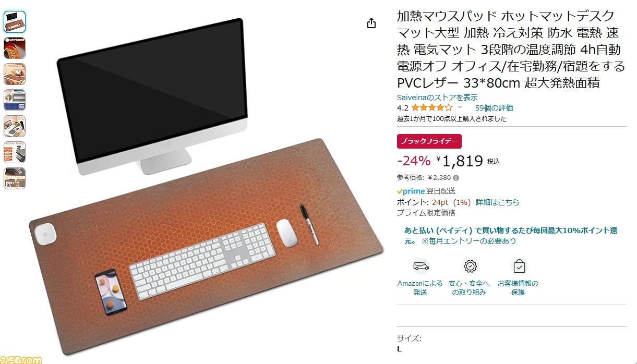Click the share icon above product image
This screenshot has width=637, height=364.
coord(371,23)
